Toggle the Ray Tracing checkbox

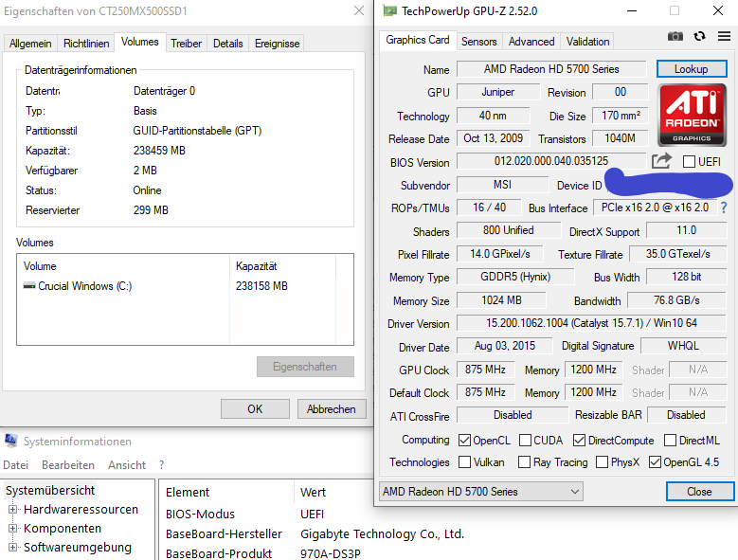tap(524, 462)
